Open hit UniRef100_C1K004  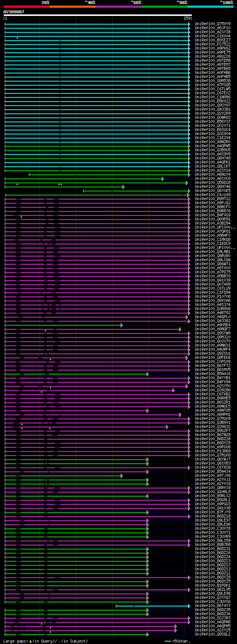click(x=213, y=36)
